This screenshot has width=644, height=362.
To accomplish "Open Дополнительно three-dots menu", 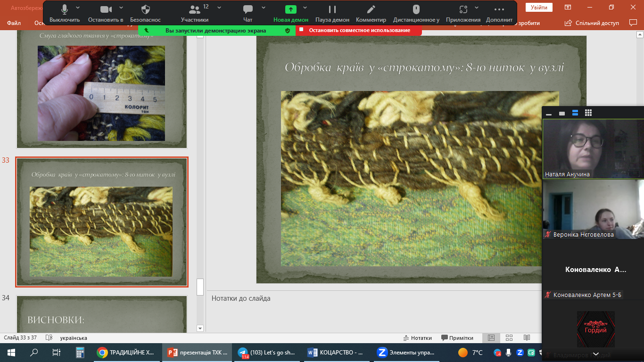I will [x=499, y=14].
